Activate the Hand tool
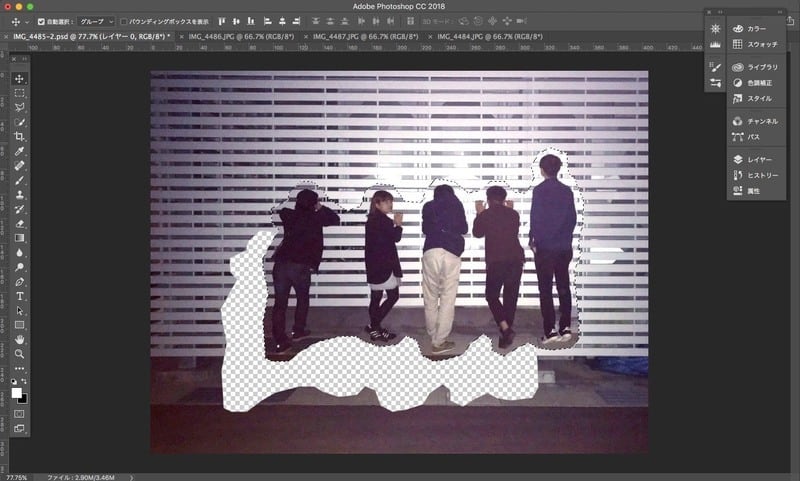The image size is (800, 481). pyautogui.click(x=19, y=339)
